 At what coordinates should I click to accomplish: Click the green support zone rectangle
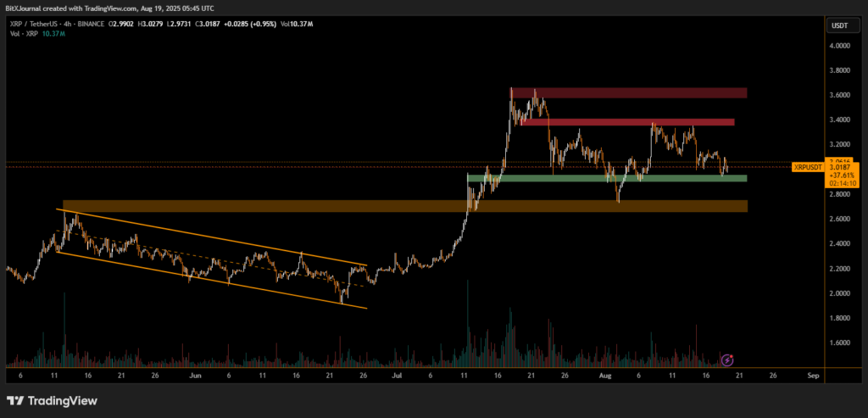pyautogui.click(x=607, y=178)
